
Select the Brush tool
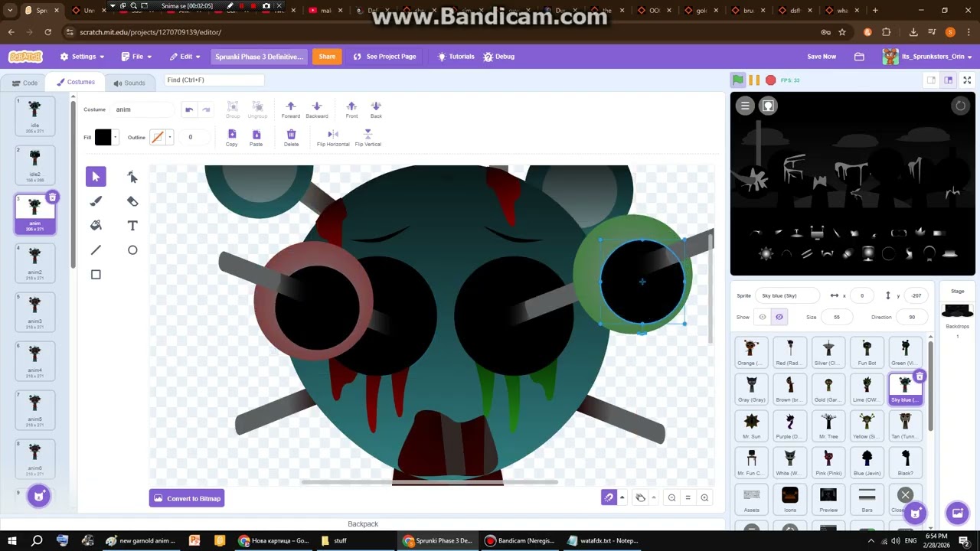pos(96,201)
